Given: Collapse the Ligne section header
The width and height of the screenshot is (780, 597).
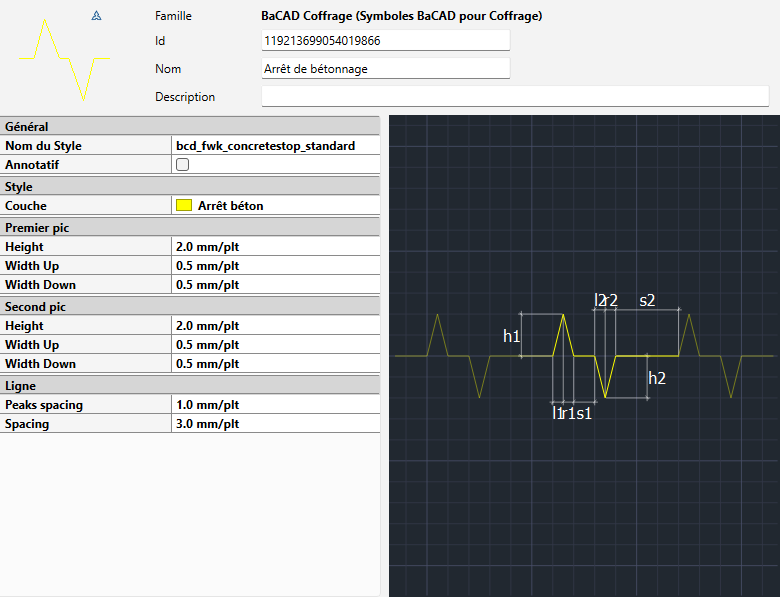Looking at the screenshot, I should 190,386.
